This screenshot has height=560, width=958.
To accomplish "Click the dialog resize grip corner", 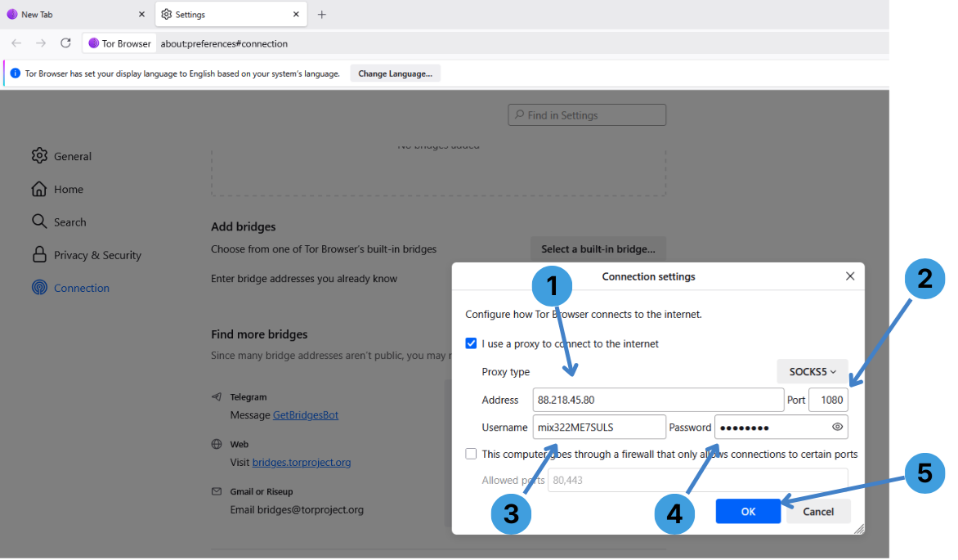I will [859, 529].
